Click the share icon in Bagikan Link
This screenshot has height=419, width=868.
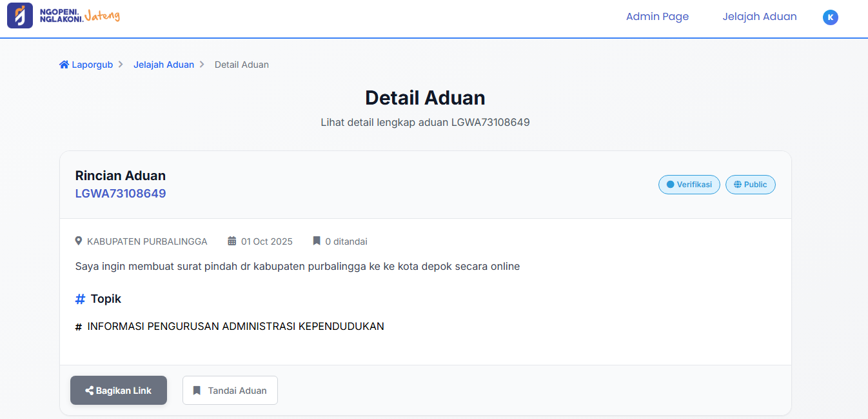pos(90,391)
